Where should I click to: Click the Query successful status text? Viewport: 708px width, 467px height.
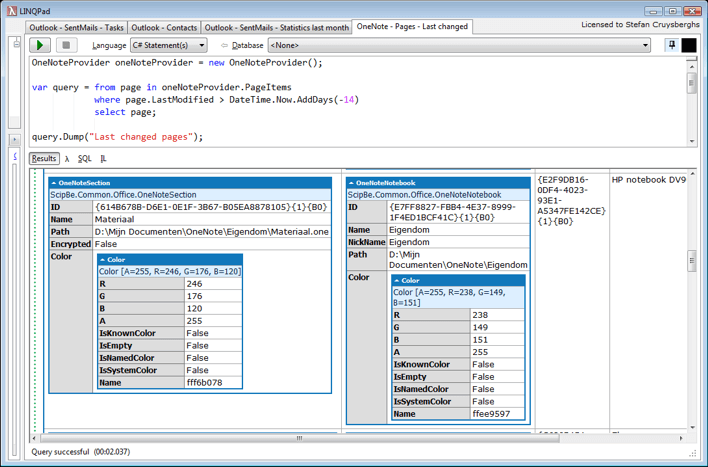(79, 452)
